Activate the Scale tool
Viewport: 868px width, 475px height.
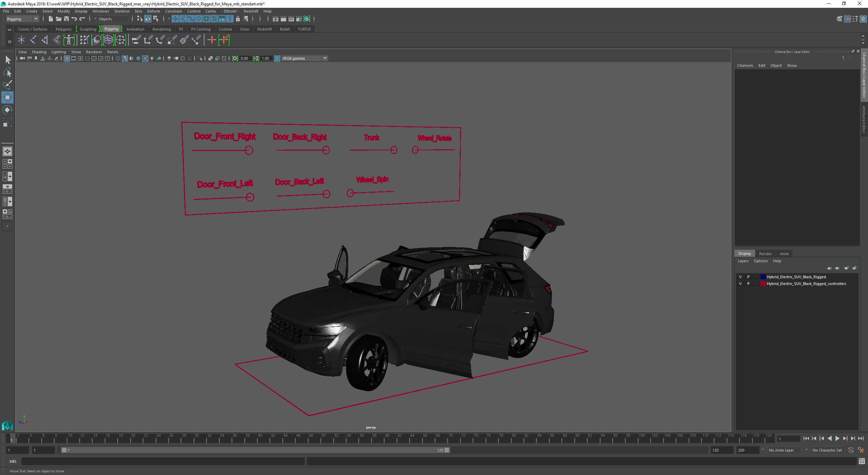point(7,122)
